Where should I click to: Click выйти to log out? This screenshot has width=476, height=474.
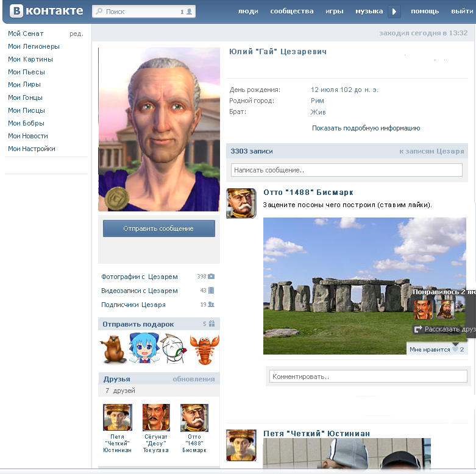tap(462, 11)
